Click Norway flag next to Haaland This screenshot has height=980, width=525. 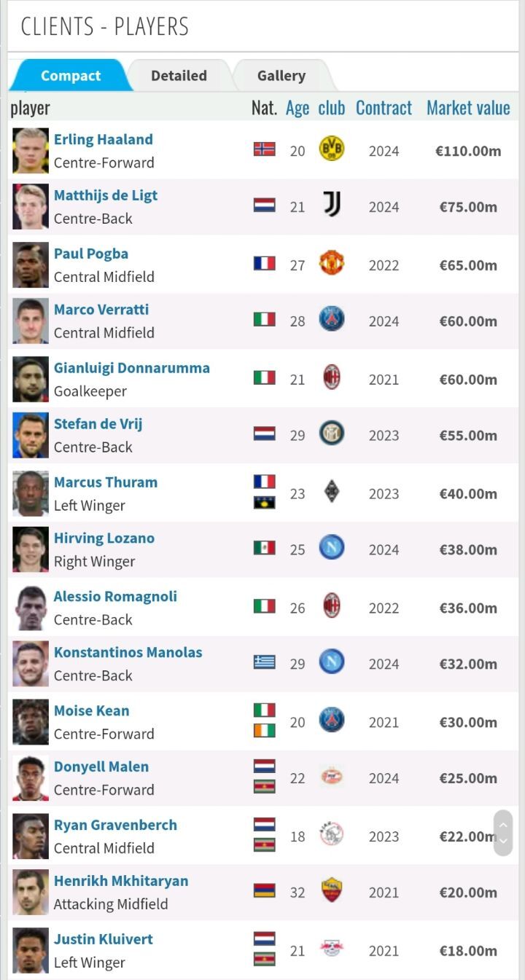[x=264, y=149]
